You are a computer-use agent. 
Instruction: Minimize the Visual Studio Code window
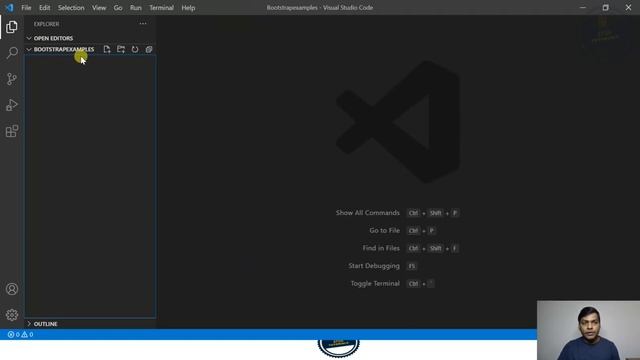583,7
